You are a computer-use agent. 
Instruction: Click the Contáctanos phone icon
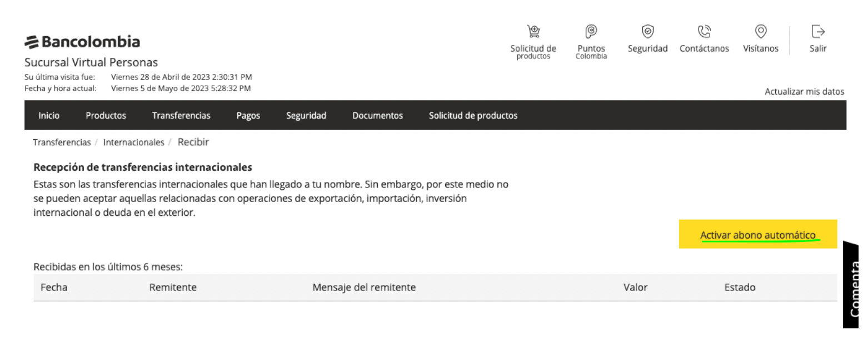pos(704,39)
